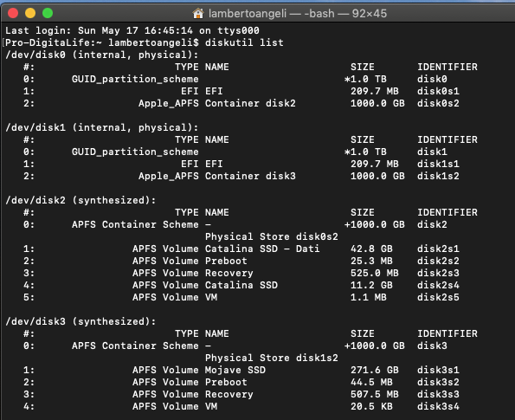This screenshot has width=515, height=420.
Task: Click the red close window button
Action: 13,13
